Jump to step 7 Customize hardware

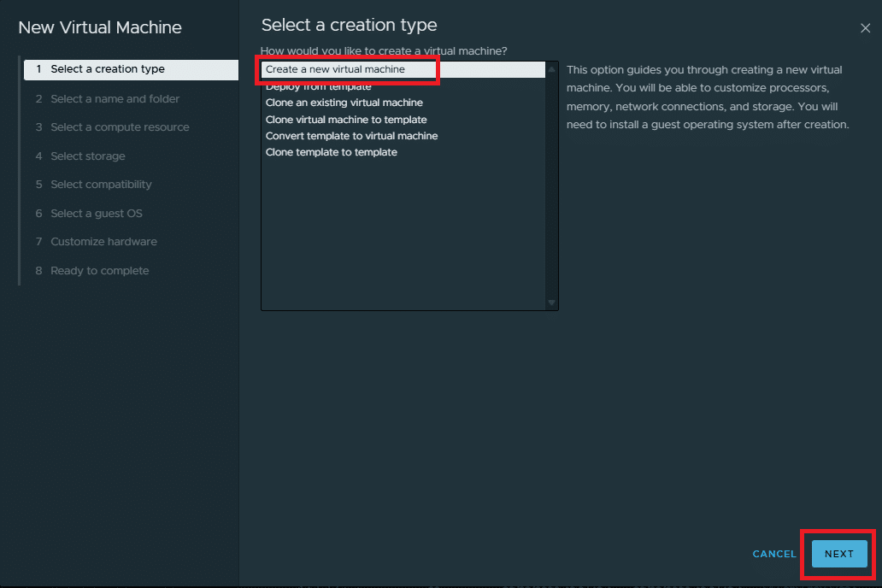coord(103,242)
